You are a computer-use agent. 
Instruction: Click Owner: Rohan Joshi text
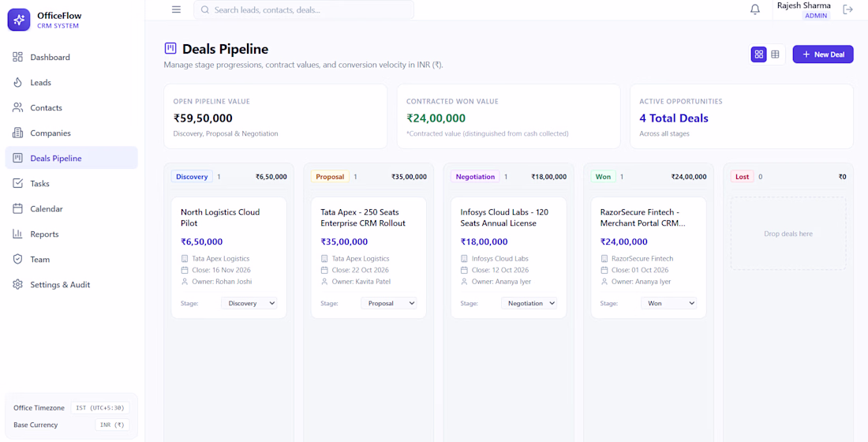tap(222, 281)
